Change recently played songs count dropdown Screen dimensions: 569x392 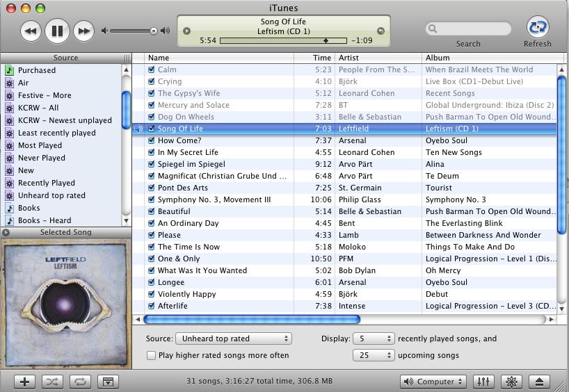pyautogui.click(x=374, y=338)
